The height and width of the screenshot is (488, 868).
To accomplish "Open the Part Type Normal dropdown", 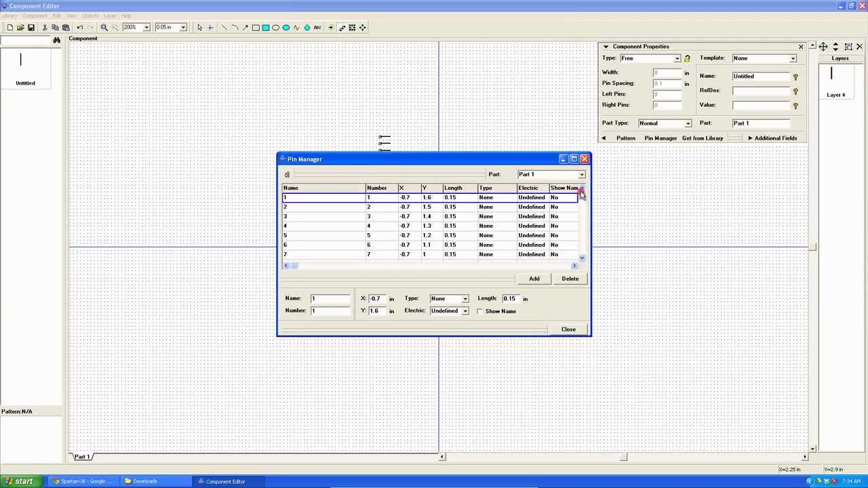I will point(688,123).
